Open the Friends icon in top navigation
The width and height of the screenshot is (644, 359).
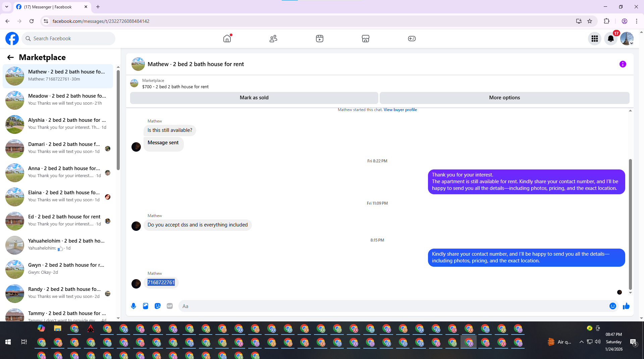click(273, 39)
